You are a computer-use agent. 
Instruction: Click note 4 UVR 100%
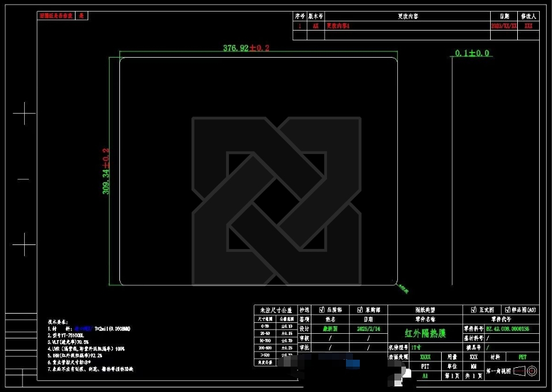[86, 349]
